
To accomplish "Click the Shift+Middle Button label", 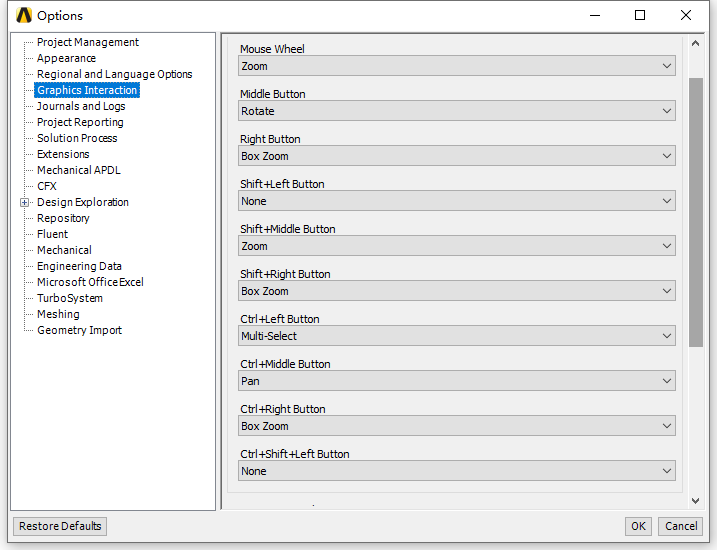I will coord(288,229).
